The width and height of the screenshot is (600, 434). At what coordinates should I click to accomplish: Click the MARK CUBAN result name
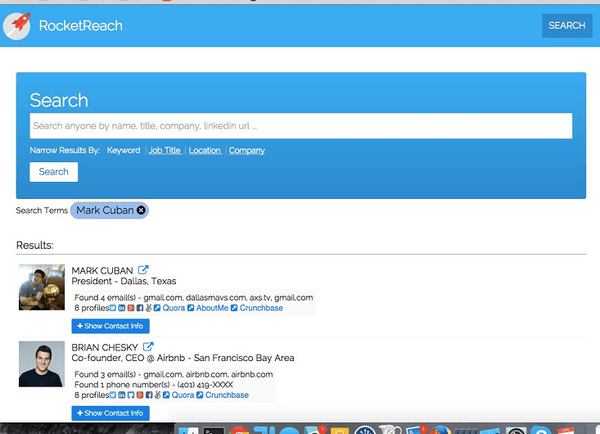click(x=102, y=271)
